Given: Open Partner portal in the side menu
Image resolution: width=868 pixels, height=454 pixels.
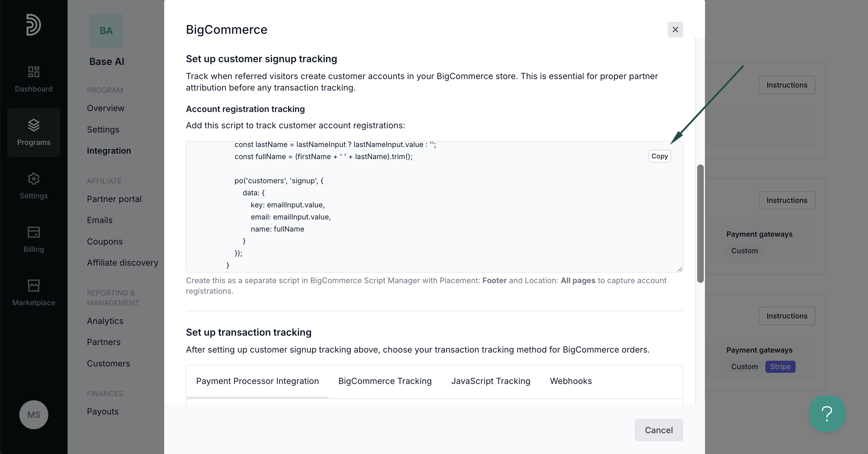Looking at the screenshot, I should tap(114, 199).
